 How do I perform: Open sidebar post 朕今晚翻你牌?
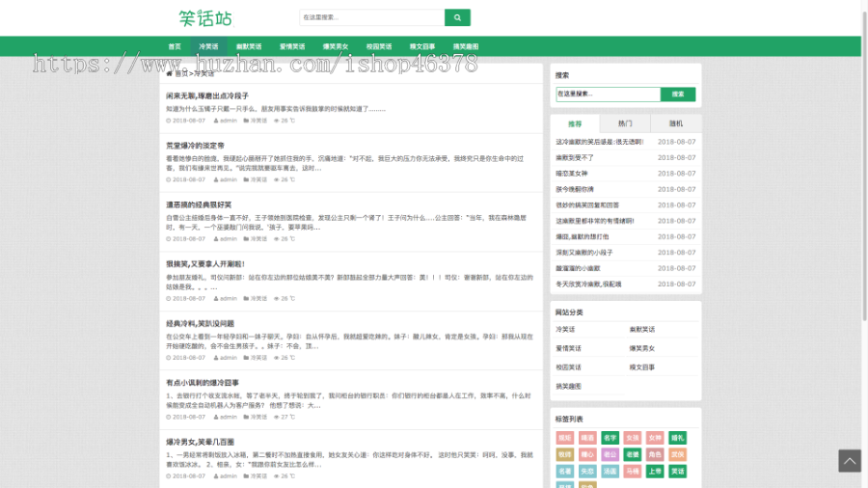pos(575,189)
